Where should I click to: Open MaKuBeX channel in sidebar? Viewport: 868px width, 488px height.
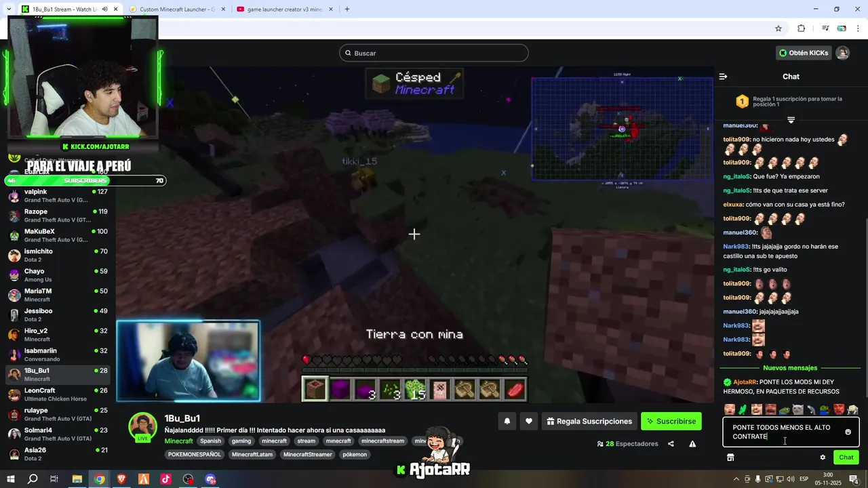click(x=58, y=235)
